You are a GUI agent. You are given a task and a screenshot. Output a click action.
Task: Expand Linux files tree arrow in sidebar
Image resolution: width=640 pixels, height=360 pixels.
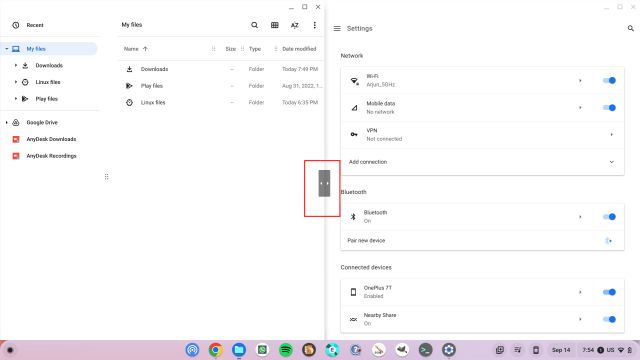[16, 82]
